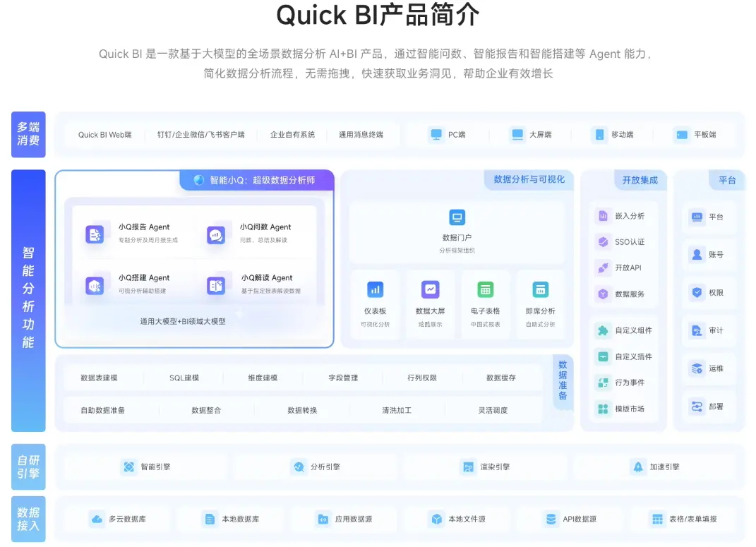Click the 模版市场 grid icon
This screenshot has height=547, width=756.
[603, 409]
